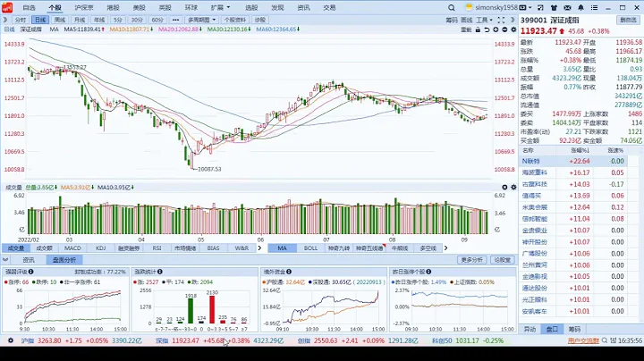Open the 多周期图 dropdown
The height and width of the screenshot is (361, 644).
(201, 20)
